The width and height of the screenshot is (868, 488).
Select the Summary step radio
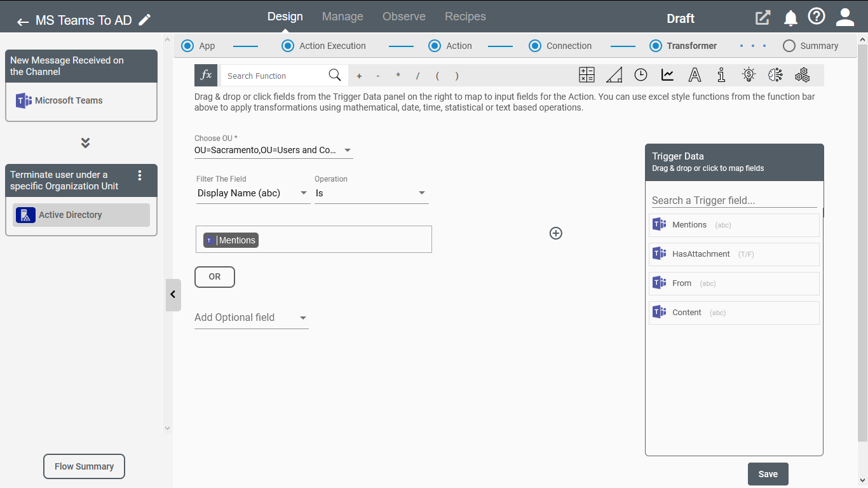click(789, 46)
